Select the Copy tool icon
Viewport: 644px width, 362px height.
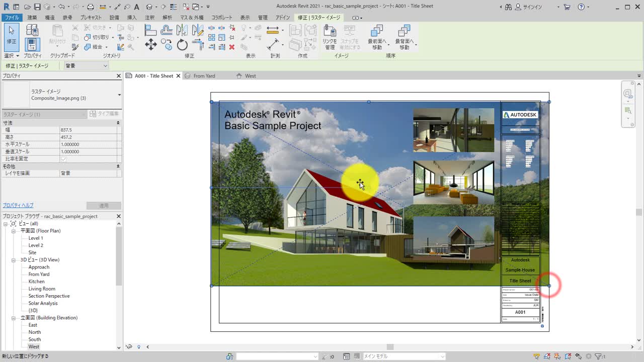click(167, 45)
